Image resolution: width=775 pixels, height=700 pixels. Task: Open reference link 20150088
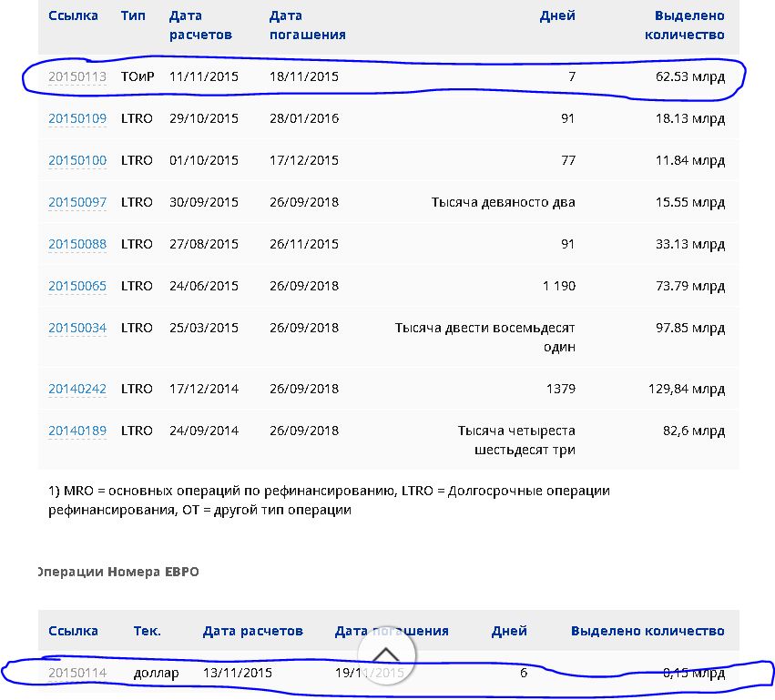tap(77, 244)
